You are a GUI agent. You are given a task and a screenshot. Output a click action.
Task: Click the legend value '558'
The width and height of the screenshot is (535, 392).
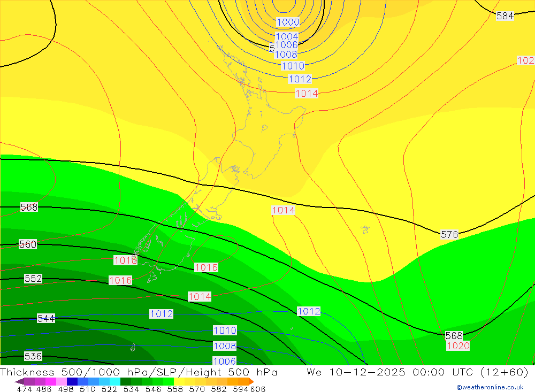175,389
